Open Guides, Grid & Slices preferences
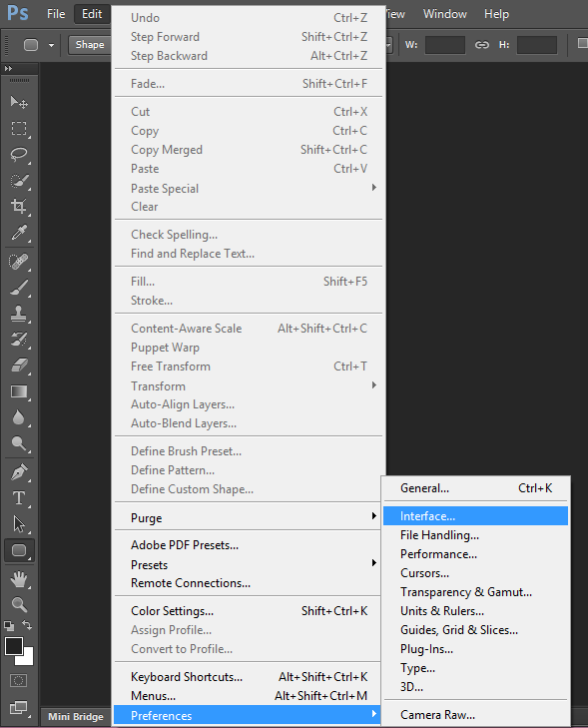The height and width of the screenshot is (728, 588). pyautogui.click(x=475, y=630)
